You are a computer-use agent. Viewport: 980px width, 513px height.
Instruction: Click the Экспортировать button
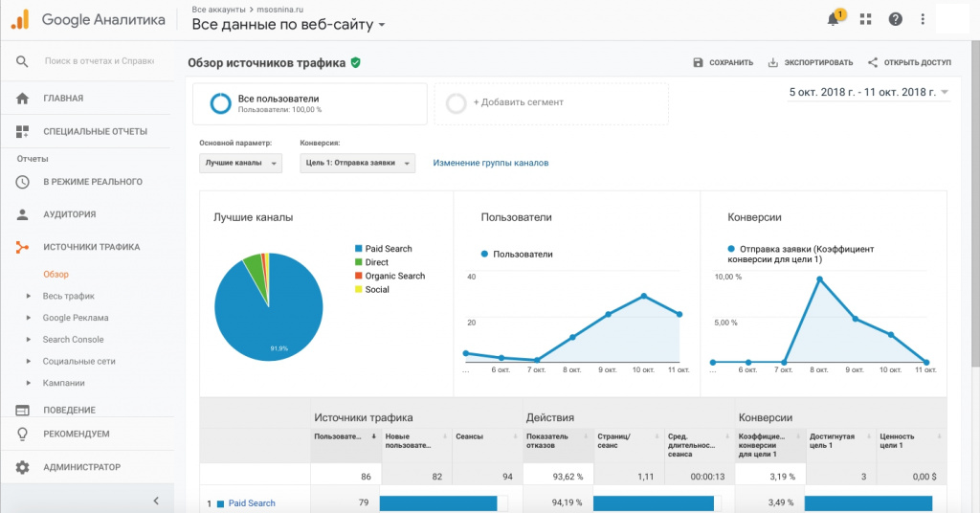point(810,63)
